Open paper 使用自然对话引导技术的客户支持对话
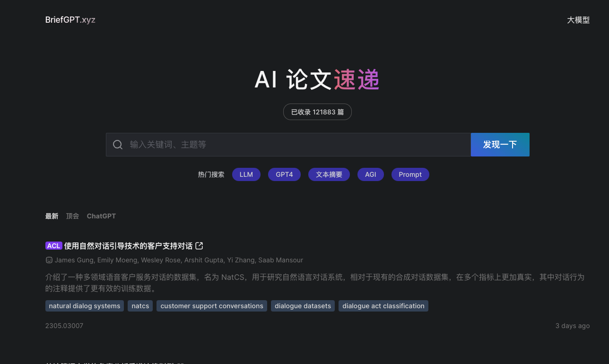The height and width of the screenshot is (364, 609). (129, 246)
